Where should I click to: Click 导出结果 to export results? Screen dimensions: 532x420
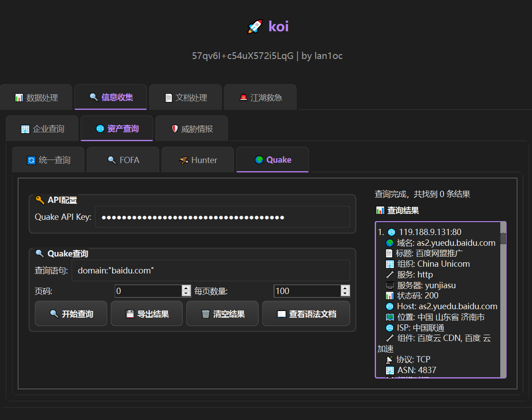coord(147,314)
